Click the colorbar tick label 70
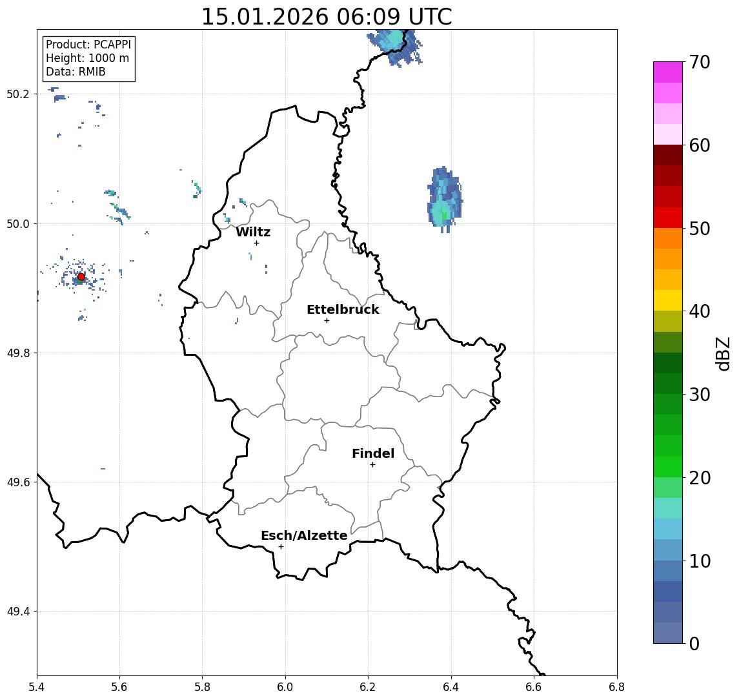Image resolution: width=739 pixels, height=700 pixels. [x=700, y=62]
